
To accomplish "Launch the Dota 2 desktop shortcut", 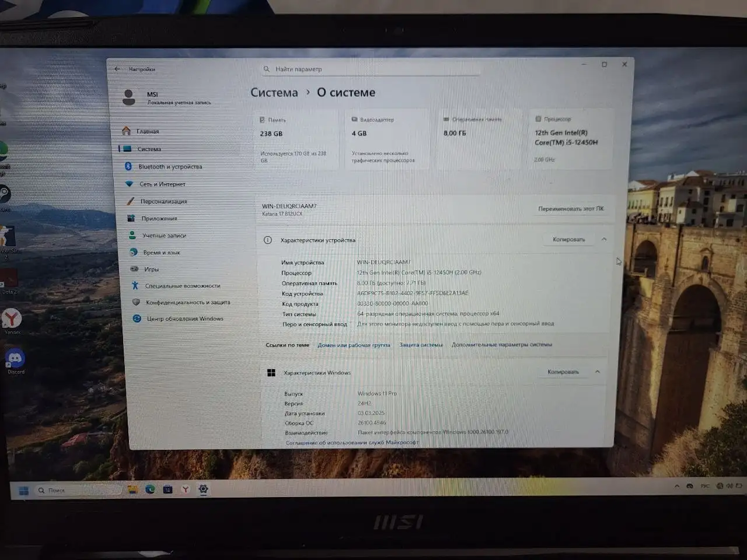I will (x=9, y=279).
